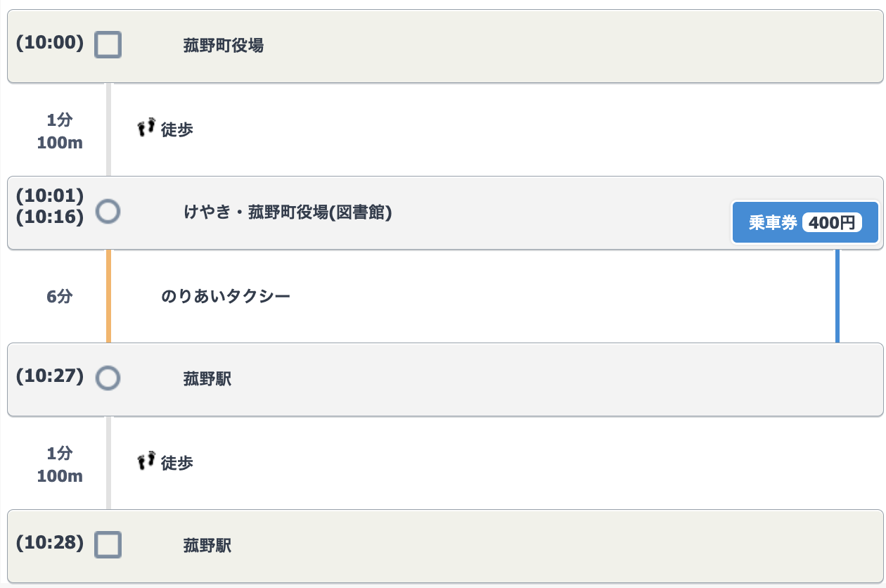The width and height of the screenshot is (886, 588).
Task: Open the starting point 菰野町役場 link
Action: [223, 46]
